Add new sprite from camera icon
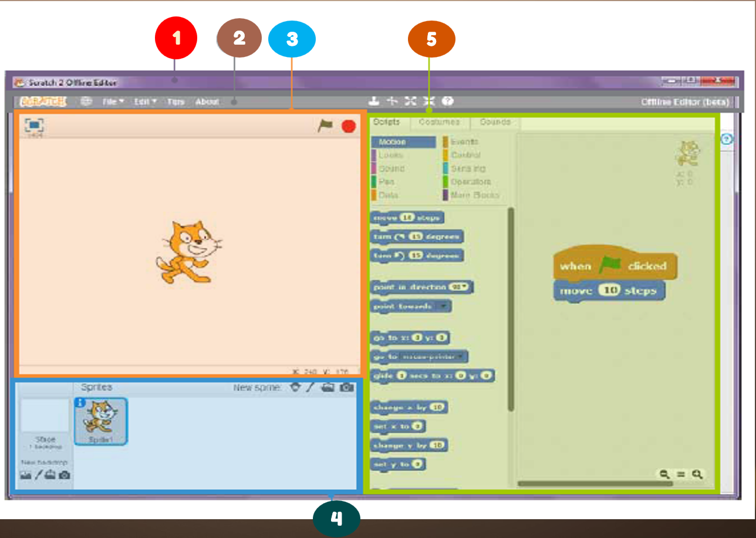Screen dimensions: 756x538 [x=347, y=388]
